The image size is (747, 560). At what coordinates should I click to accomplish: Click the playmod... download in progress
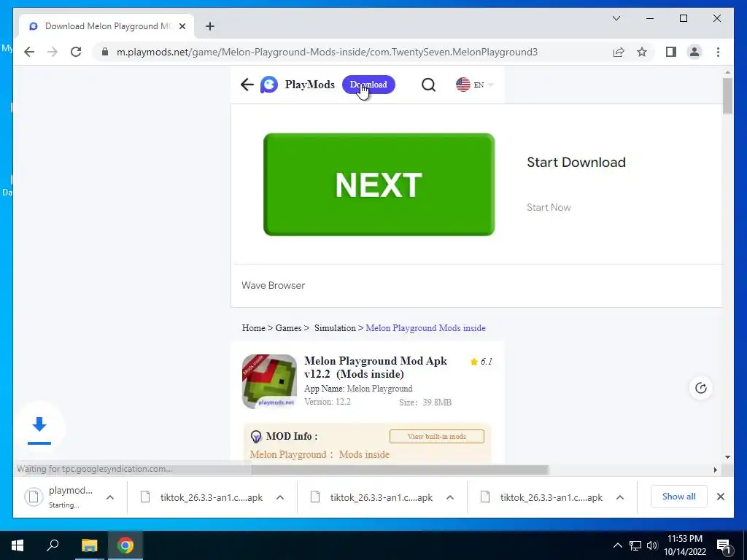coord(60,497)
